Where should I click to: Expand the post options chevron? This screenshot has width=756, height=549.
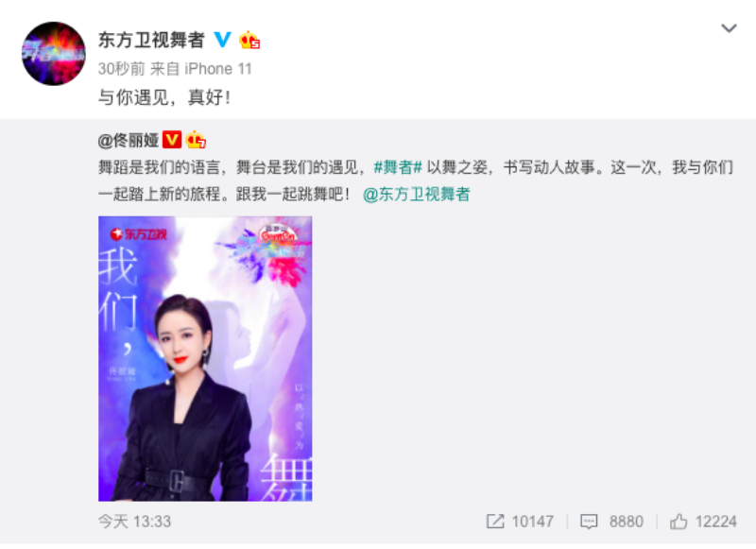[729, 28]
